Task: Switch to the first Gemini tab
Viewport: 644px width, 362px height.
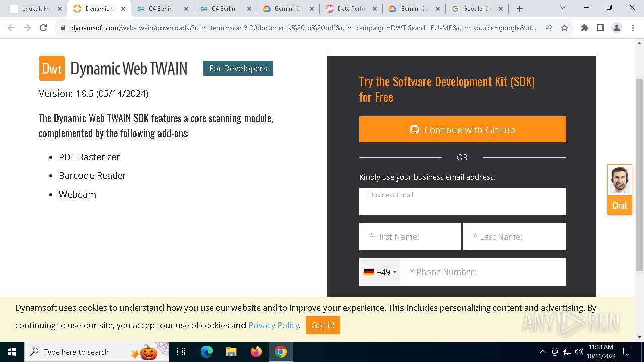Action: (x=288, y=9)
